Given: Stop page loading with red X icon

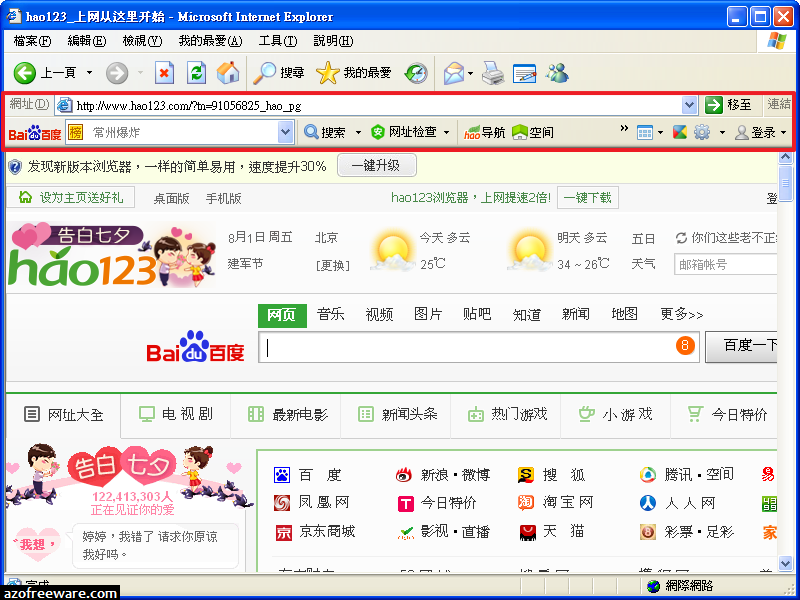Looking at the screenshot, I should click(164, 73).
